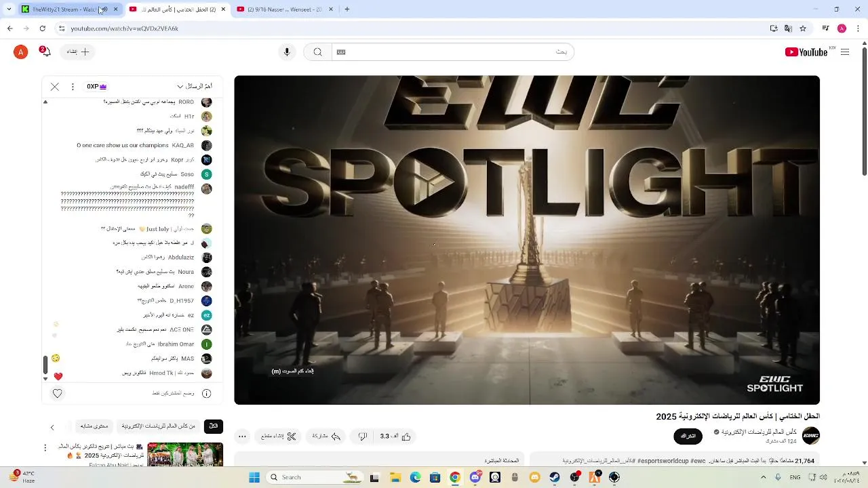Screen dimensions: 868x488
Task: Open the media control icon in toolbar
Action: click(825, 28)
